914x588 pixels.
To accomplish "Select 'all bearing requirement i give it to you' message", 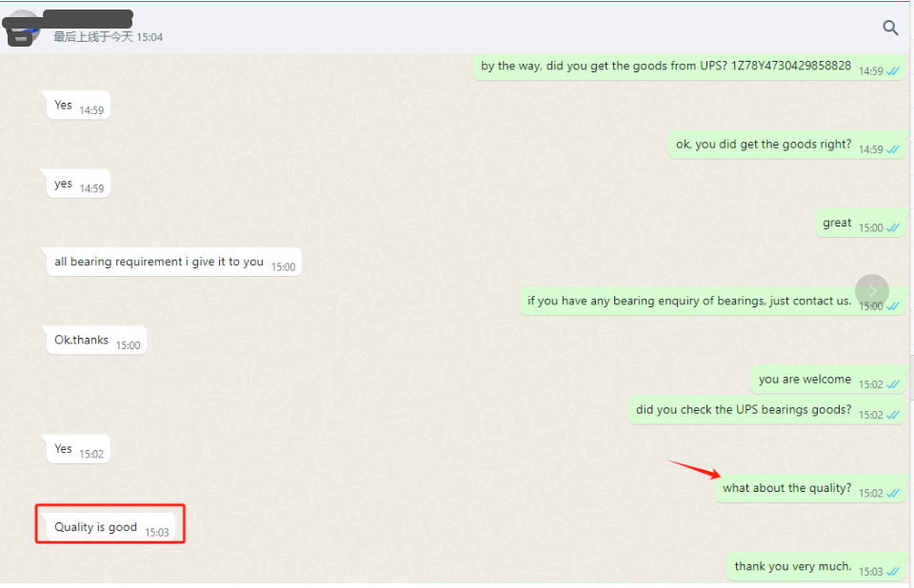I will (159, 262).
